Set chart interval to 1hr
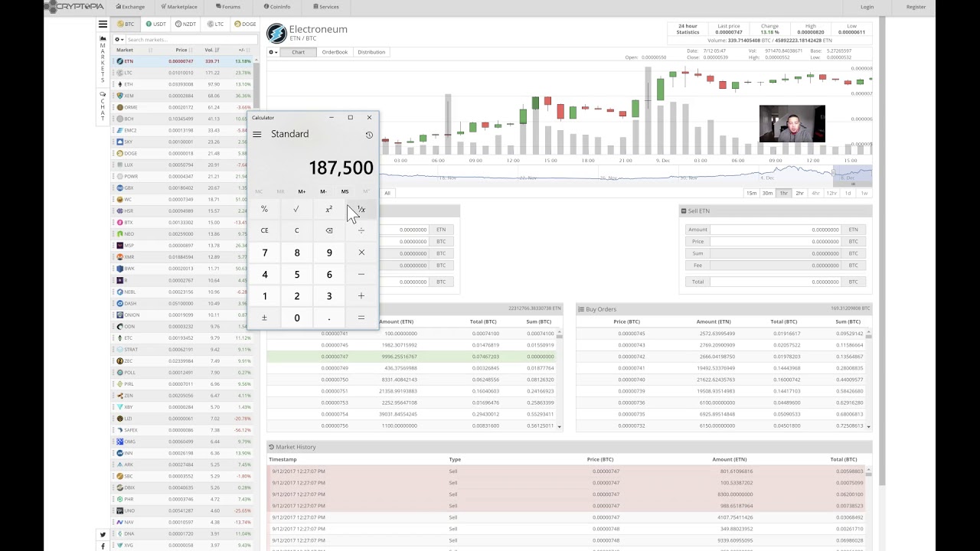Image resolution: width=980 pixels, height=551 pixels. [784, 193]
